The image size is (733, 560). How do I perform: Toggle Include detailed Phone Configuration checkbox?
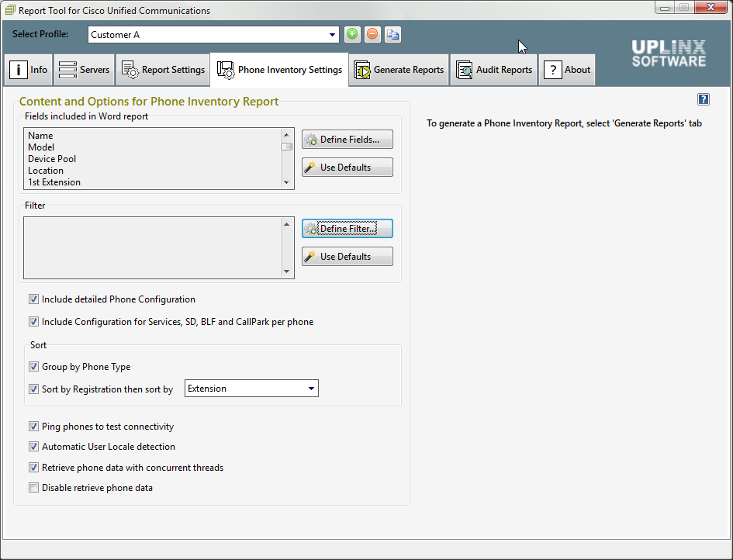(33, 299)
